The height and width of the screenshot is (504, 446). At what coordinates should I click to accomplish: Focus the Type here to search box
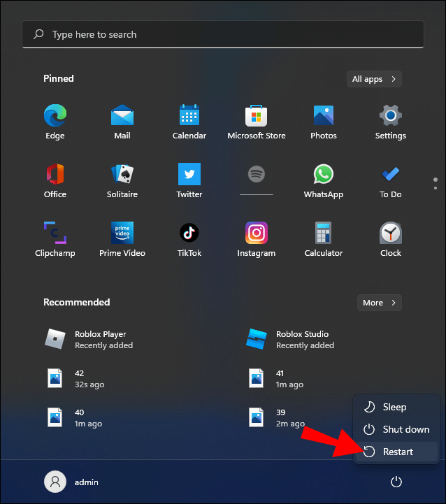pyautogui.click(x=223, y=34)
